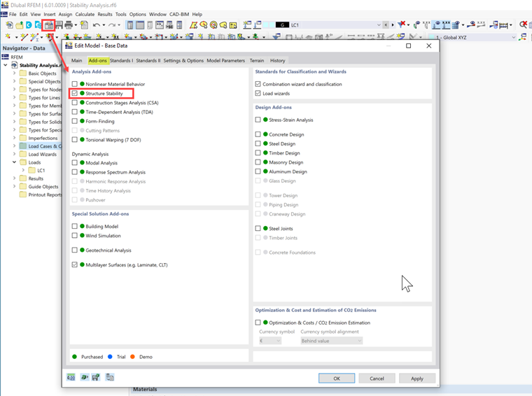This screenshot has height=396, width=532.
Task: Expand Imperfections folder in Navigator
Action: pyautogui.click(x=14, y=138)
